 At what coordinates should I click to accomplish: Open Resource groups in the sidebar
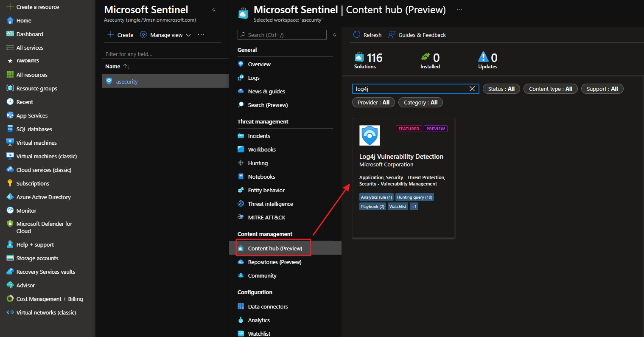pyautogui.click(x=36, y=88)
